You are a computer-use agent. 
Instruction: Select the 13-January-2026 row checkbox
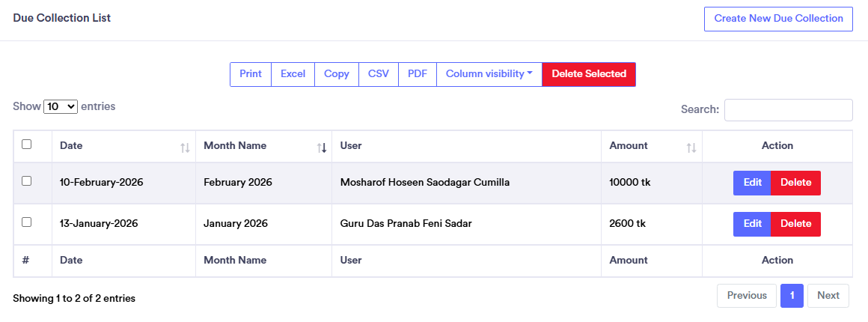tap(27, 222)
